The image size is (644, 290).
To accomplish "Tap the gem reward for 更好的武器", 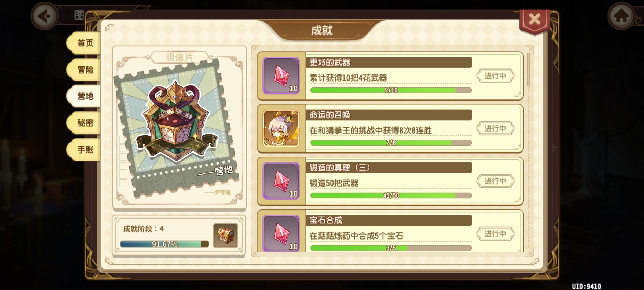I will click(281, 76).
